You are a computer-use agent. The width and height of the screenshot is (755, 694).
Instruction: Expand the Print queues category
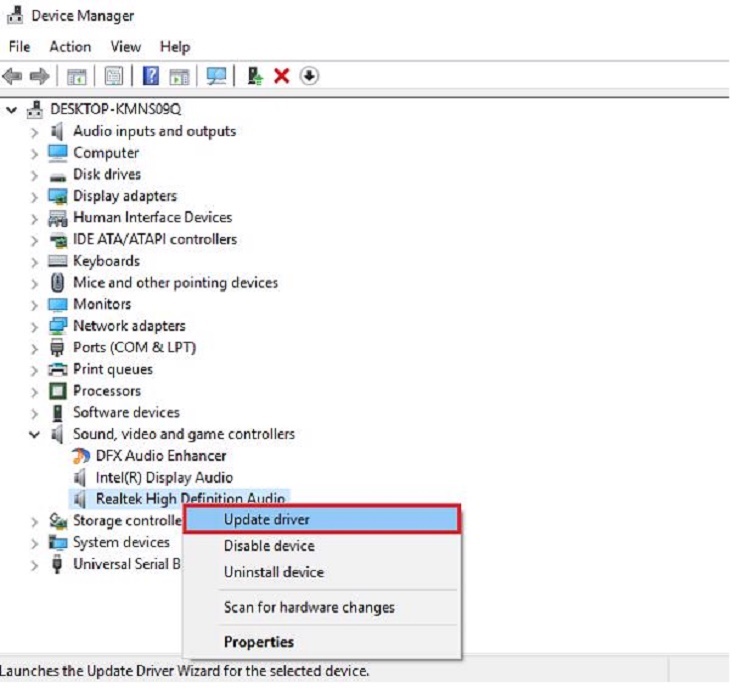tap(34, 370)
